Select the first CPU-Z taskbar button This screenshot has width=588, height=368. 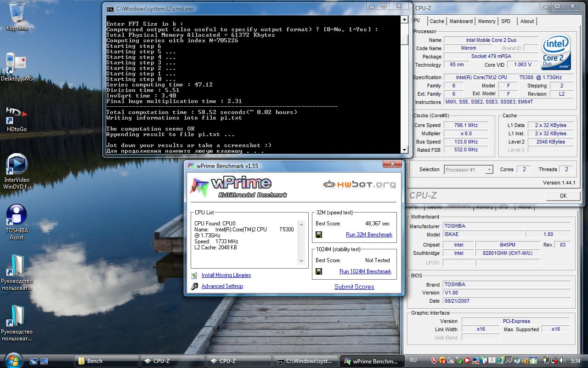pyautogui.click(x=172, y=361)
